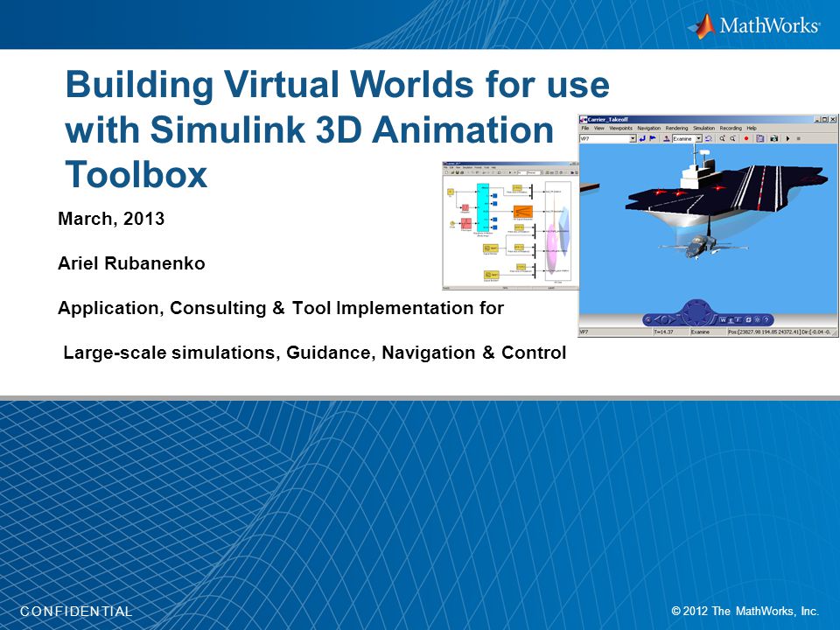Open the Navigation menu
Image resolution: width=840 pixels, height=630 pixels.
tap(648, 128)
